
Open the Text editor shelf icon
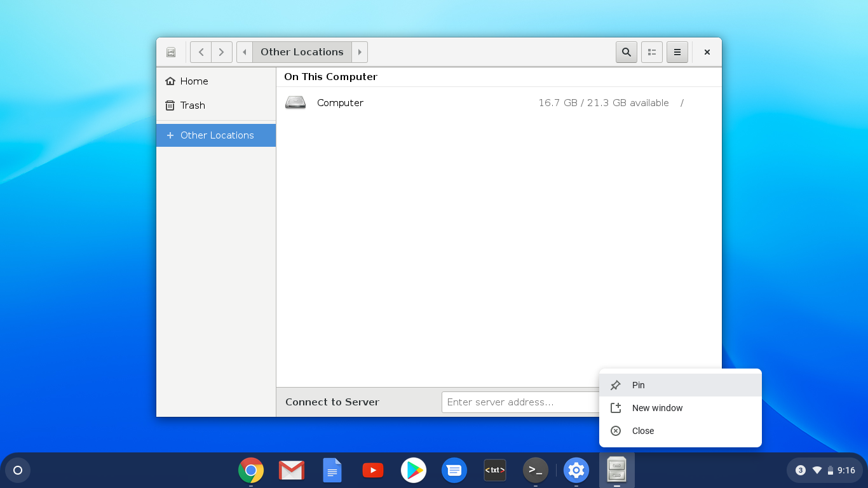click(495, 470)
